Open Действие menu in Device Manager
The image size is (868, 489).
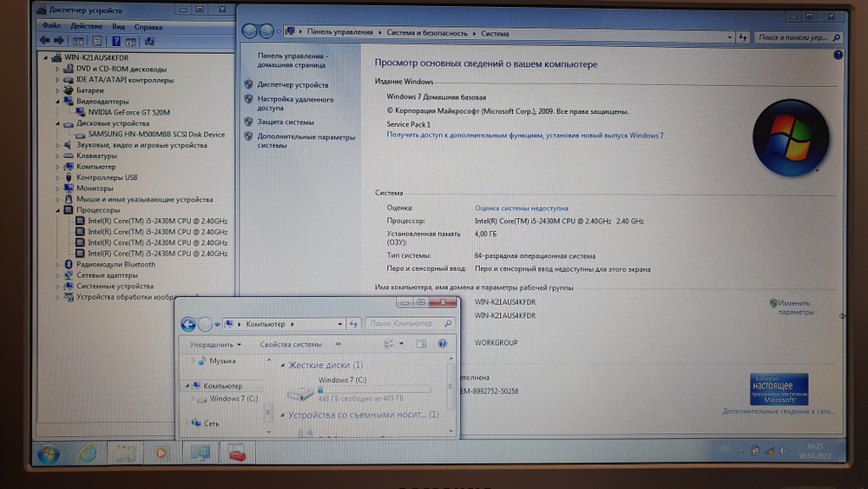[86, 26]
